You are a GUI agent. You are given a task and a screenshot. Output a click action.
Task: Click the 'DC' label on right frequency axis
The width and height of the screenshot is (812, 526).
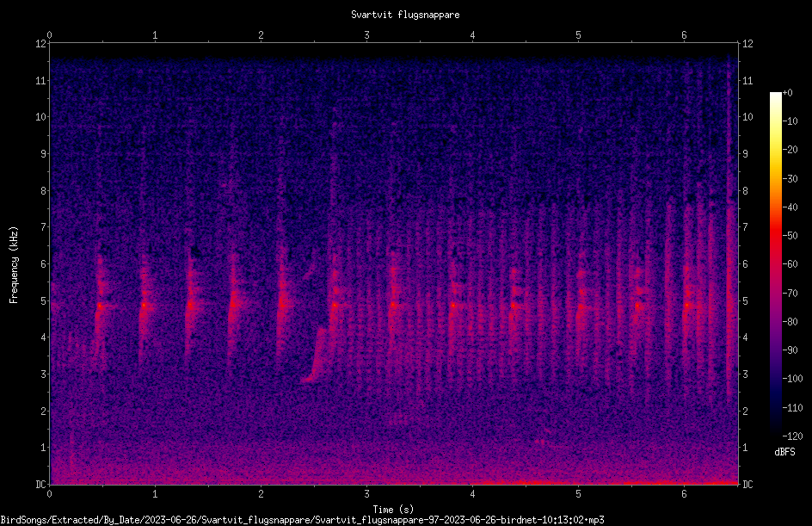pos(747,485)
